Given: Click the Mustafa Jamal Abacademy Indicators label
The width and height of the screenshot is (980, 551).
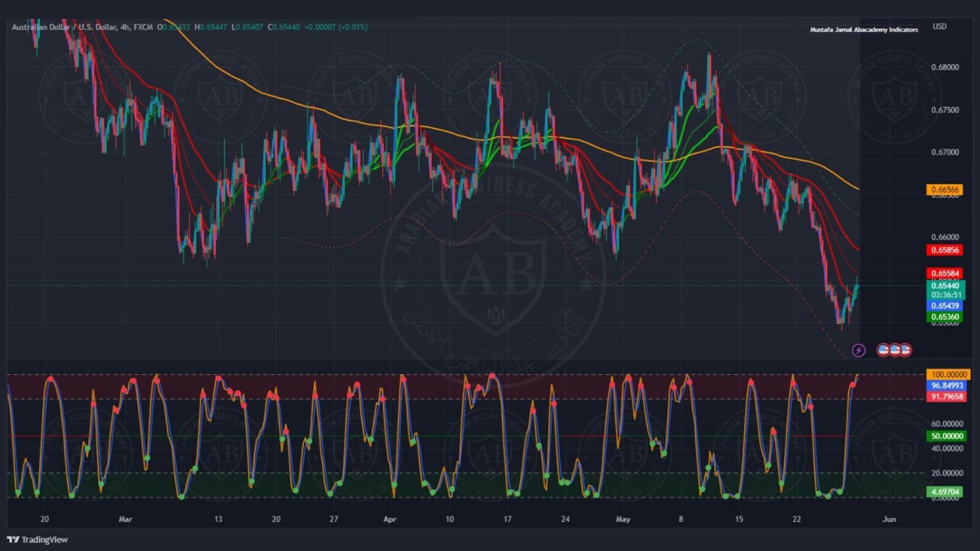Looking at the screenshot, I should 864,30.
